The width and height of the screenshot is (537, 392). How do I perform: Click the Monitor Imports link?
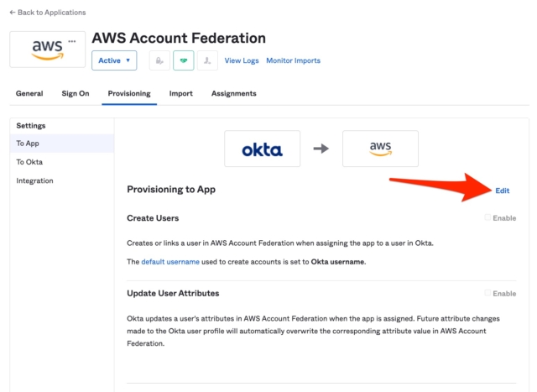(x=294, y=60)
